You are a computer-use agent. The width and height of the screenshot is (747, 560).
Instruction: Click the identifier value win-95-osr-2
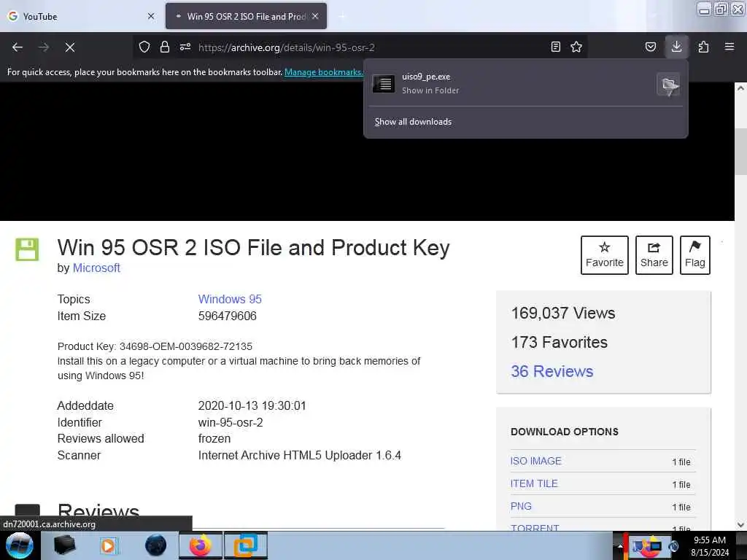coord(231,422)
